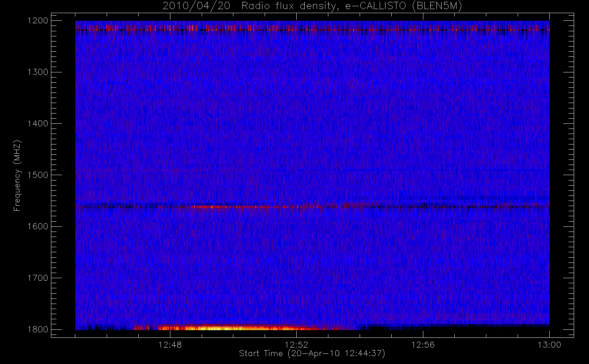Viewport: 589px width, 364px height.
Task: Select the 1400 frequency tick label
Action: 38,124
